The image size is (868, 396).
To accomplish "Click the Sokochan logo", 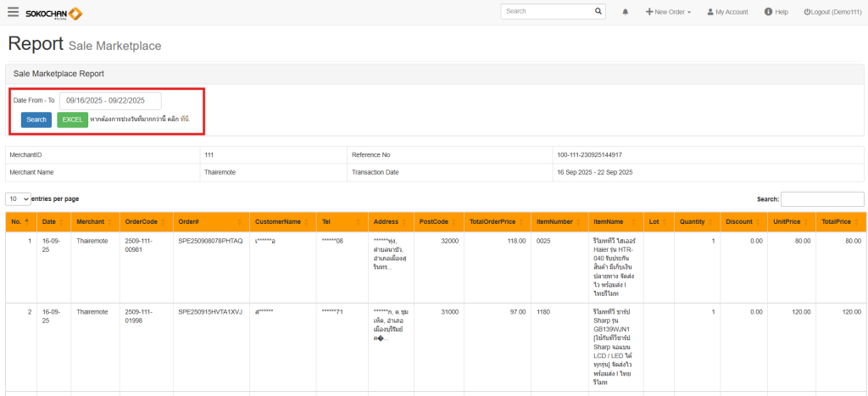I will click(x=53, y=13).
